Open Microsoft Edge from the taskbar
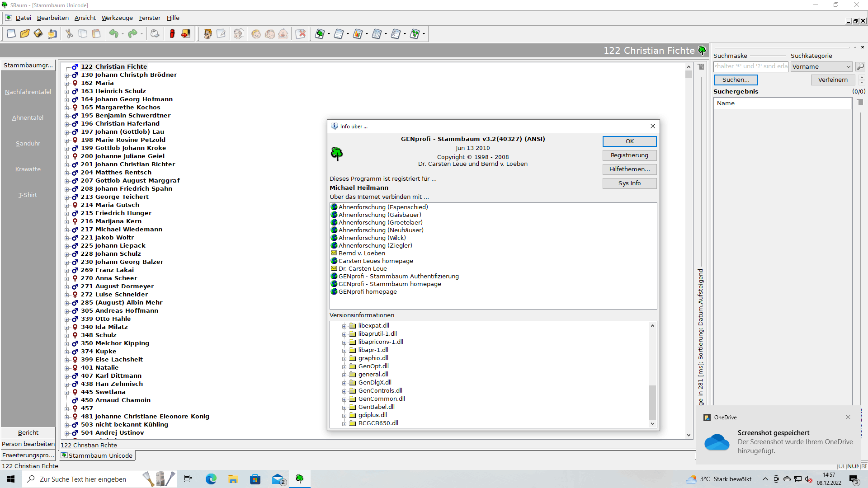The width and height of the screenshot is (868, 488). click(x=211, y=479)
